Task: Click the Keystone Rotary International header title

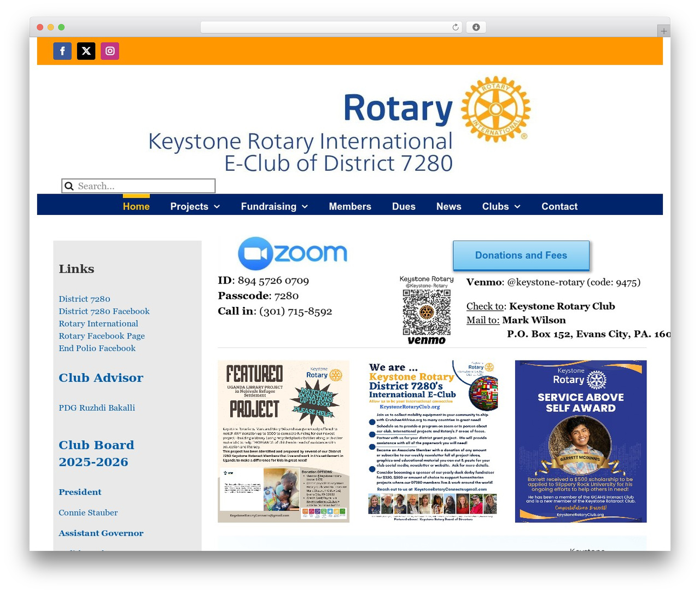Action: (x=300, y=152)
